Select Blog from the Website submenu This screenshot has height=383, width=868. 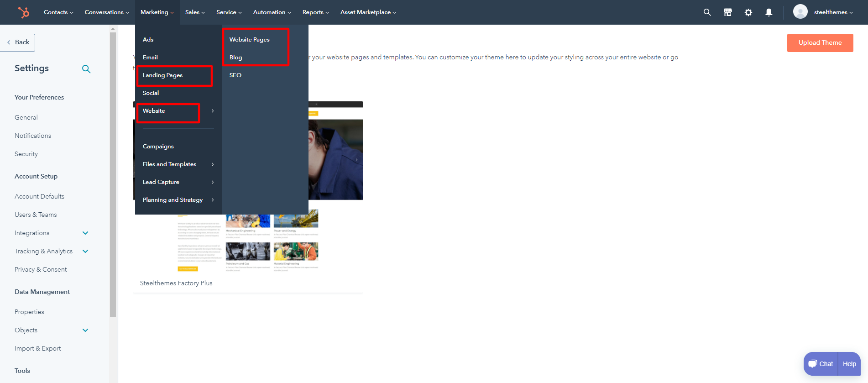(236, 58)
